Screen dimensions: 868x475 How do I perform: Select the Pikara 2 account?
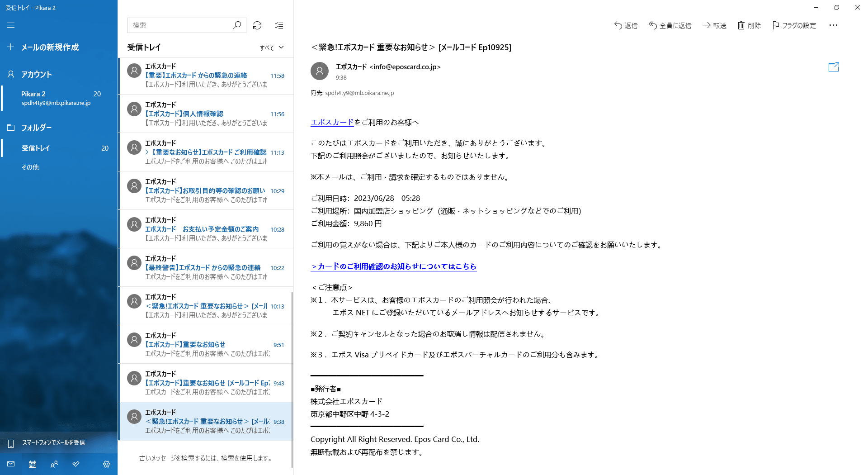(x=59, y=98)
